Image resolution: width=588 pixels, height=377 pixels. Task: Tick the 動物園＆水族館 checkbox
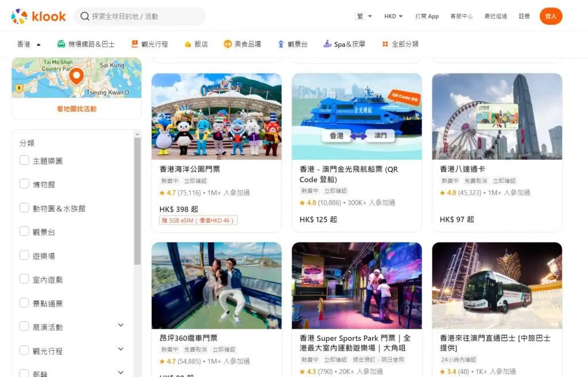click(24, 207)
